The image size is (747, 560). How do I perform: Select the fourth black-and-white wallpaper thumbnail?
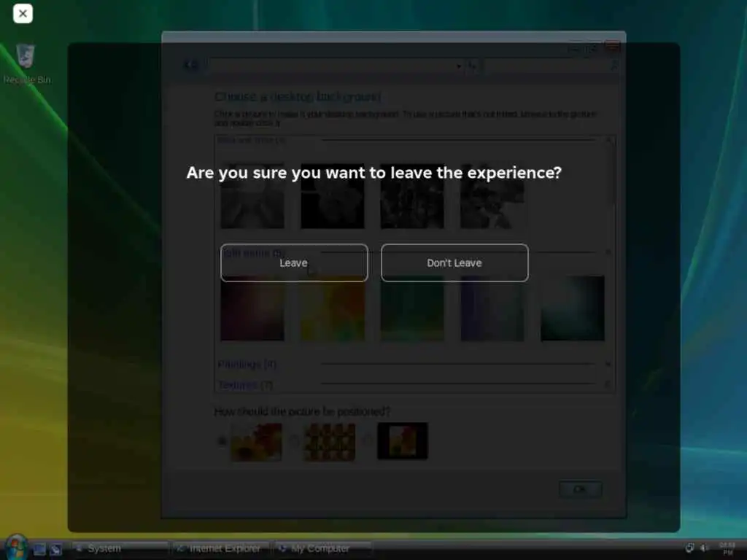click(492, 197)
